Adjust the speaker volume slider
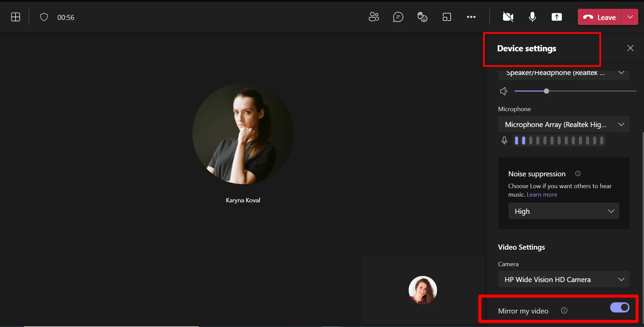644x327 pixels. click(546, 91)
